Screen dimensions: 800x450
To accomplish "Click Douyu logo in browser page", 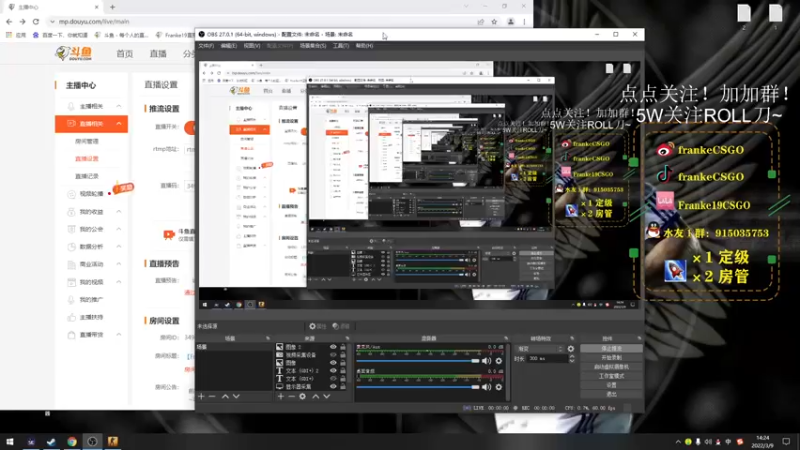I will pyautogui.click(x=74, y=53).
